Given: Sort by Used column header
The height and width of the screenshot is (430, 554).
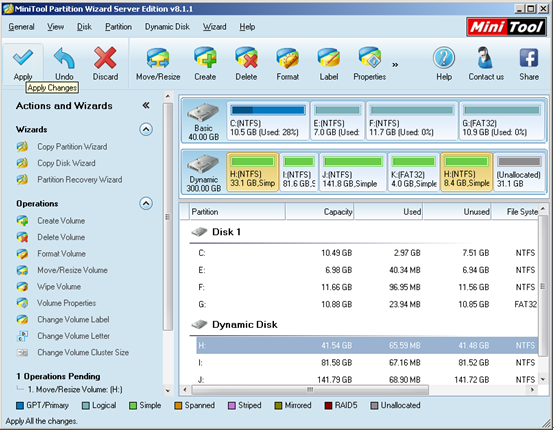Looking at the screenshot, I should click(389, 212).
